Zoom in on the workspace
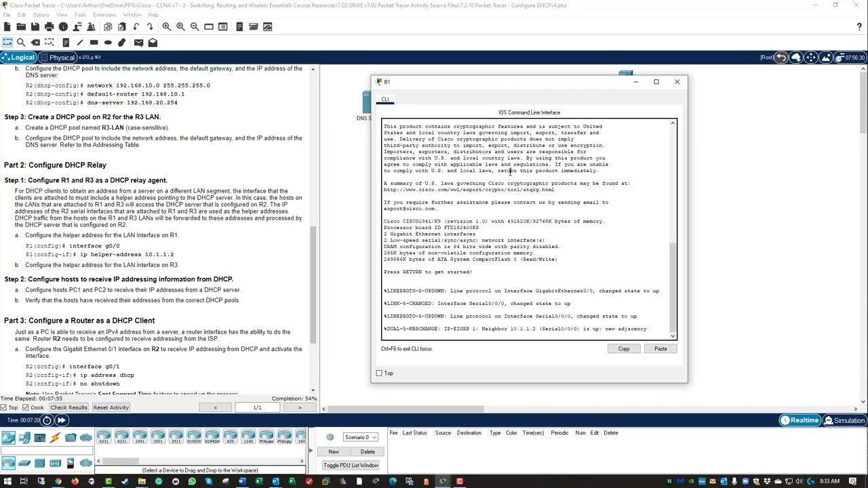The height and width of the screenshot is (488, 868). tap(166, 26)
